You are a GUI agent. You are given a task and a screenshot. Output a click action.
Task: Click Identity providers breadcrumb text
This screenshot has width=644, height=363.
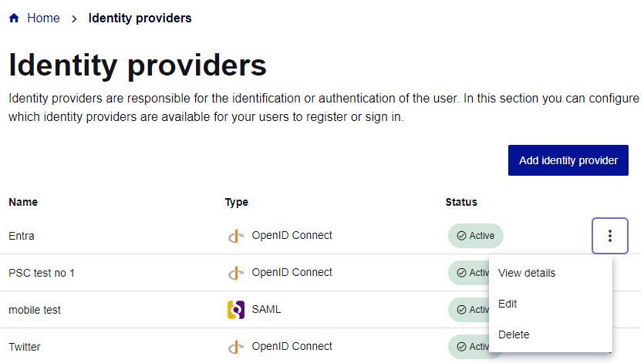tap(140, 18)
